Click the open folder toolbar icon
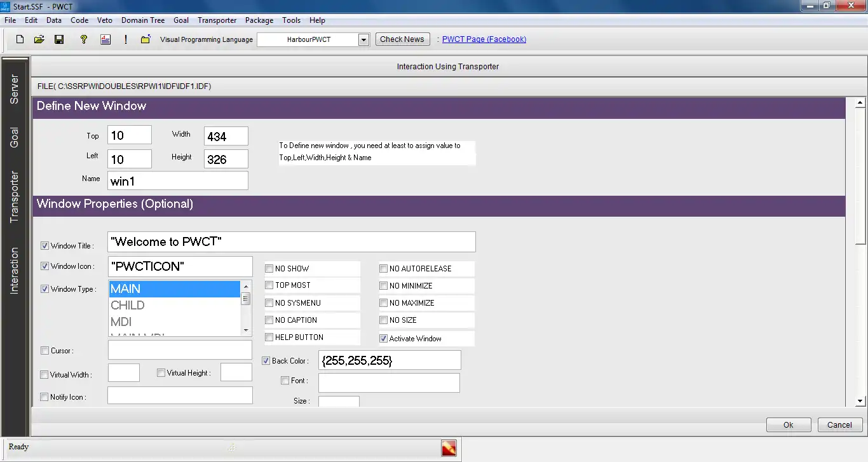The height and width of the screenshot is (462, 868). click(x=39, y=39)
